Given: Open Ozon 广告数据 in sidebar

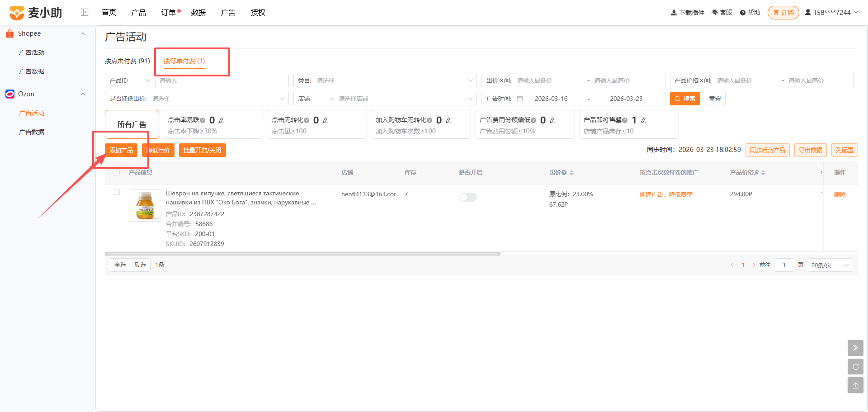Looking at the screenshot, I should point(32,132).
